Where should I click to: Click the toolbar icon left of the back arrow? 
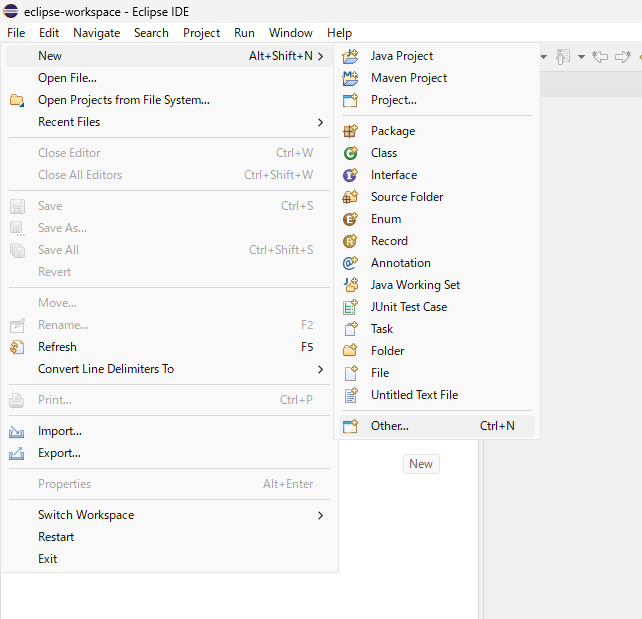click(x=563, y=56)
